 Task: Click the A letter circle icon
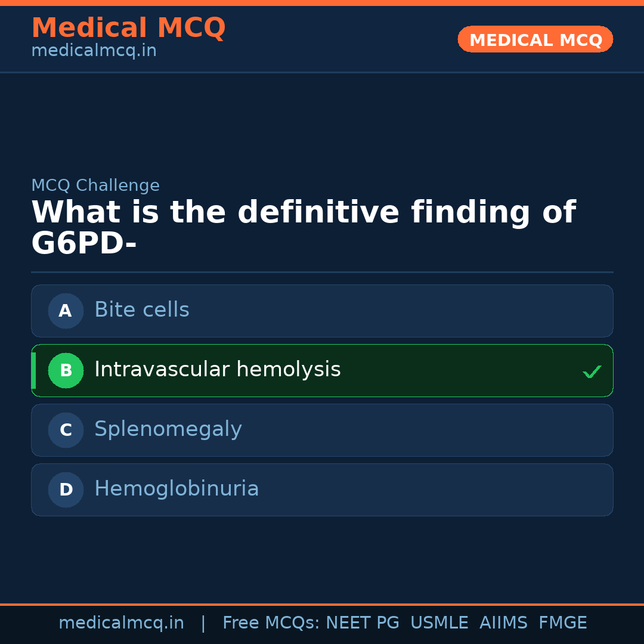(66, 311)
